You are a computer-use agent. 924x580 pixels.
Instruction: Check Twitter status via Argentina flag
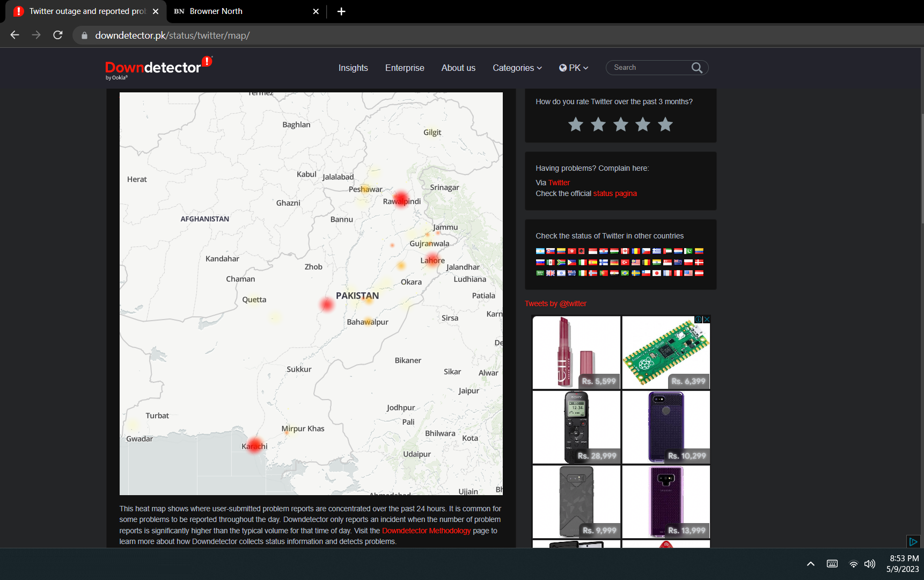coord(540,251)
